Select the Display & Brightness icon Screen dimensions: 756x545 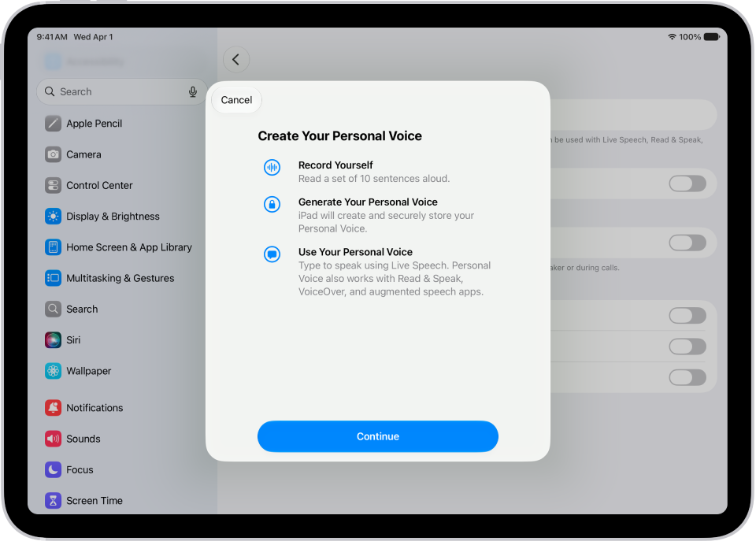coord(53,216)
